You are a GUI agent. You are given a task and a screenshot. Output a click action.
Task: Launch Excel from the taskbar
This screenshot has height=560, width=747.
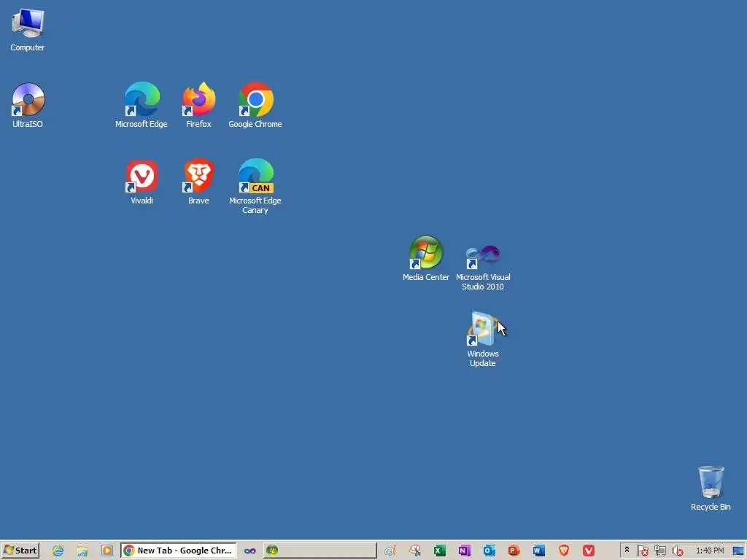pyautogui.click(x=440, y=551)
